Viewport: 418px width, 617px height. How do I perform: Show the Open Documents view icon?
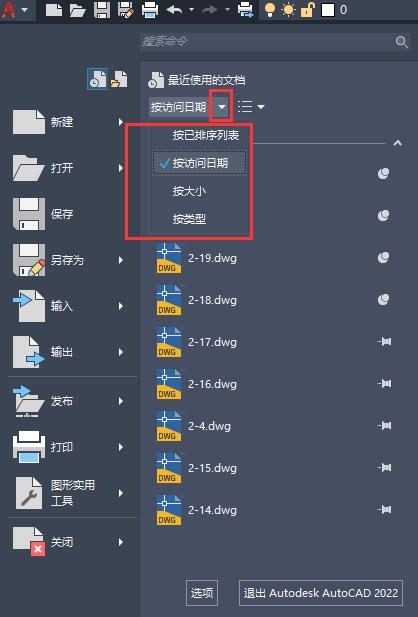click(x=119, y=79)
